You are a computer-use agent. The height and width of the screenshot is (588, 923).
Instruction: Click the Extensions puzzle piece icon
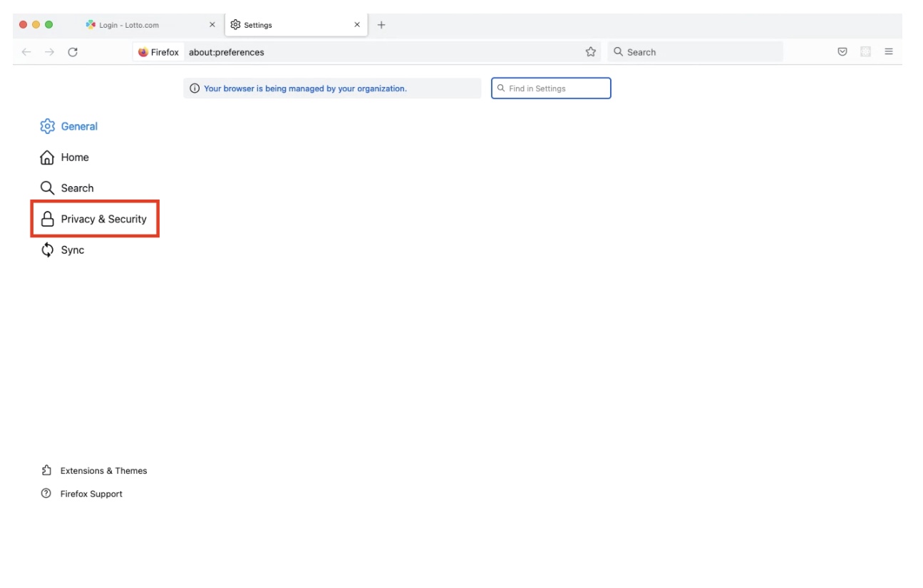(46, 470)
